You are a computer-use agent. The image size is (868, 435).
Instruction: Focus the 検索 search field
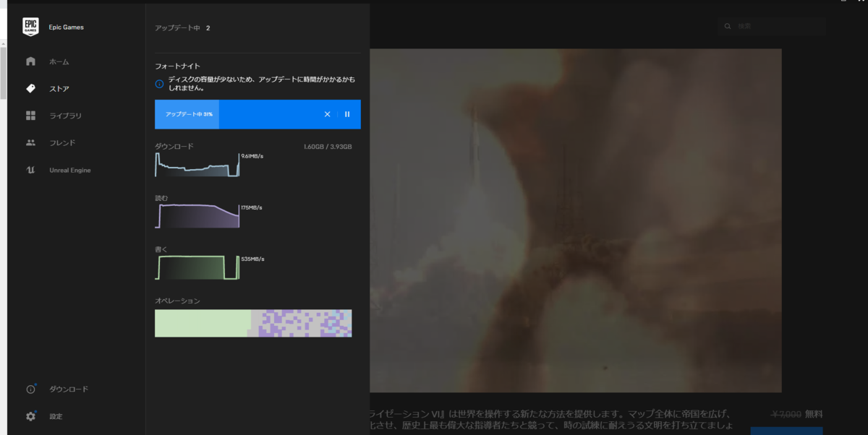tap(772, 27)
